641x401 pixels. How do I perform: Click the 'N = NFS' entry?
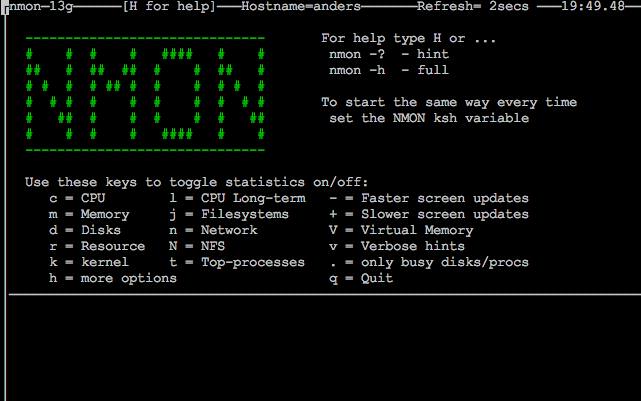pyautogui.click(x=197, y=246)
